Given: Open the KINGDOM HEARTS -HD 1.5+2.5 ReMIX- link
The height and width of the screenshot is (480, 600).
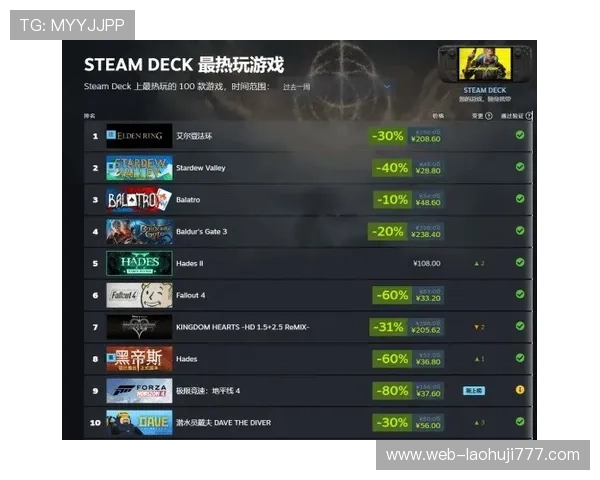Looking at the screenshot, I should pyautogui.click(x=243, y=327).
